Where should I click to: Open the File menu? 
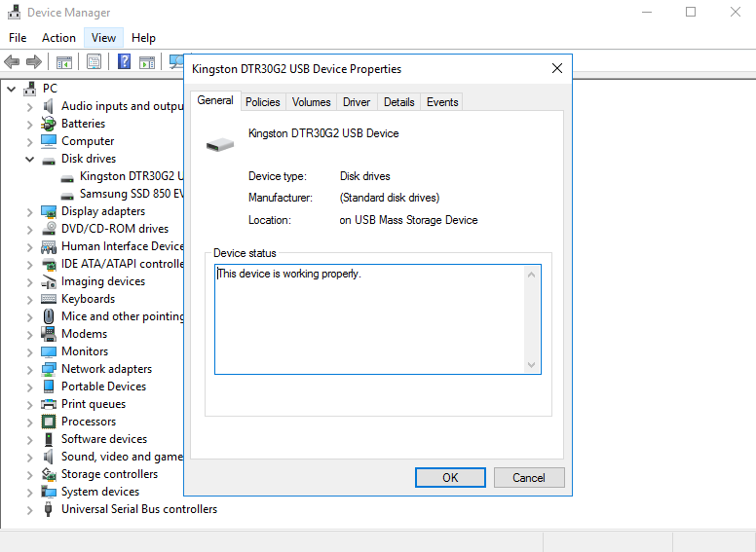coord(18,38)
